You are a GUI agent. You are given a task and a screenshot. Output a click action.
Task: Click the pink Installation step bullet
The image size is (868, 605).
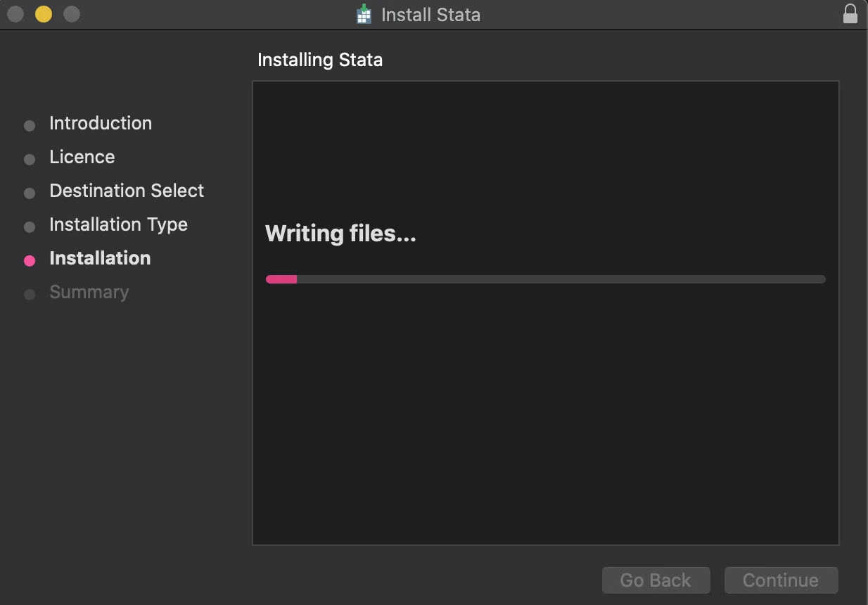[x=30, y=260]
